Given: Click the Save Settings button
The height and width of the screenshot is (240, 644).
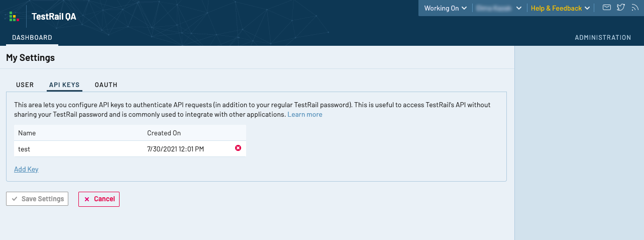Looking at the screenshot, I should 37,199.
